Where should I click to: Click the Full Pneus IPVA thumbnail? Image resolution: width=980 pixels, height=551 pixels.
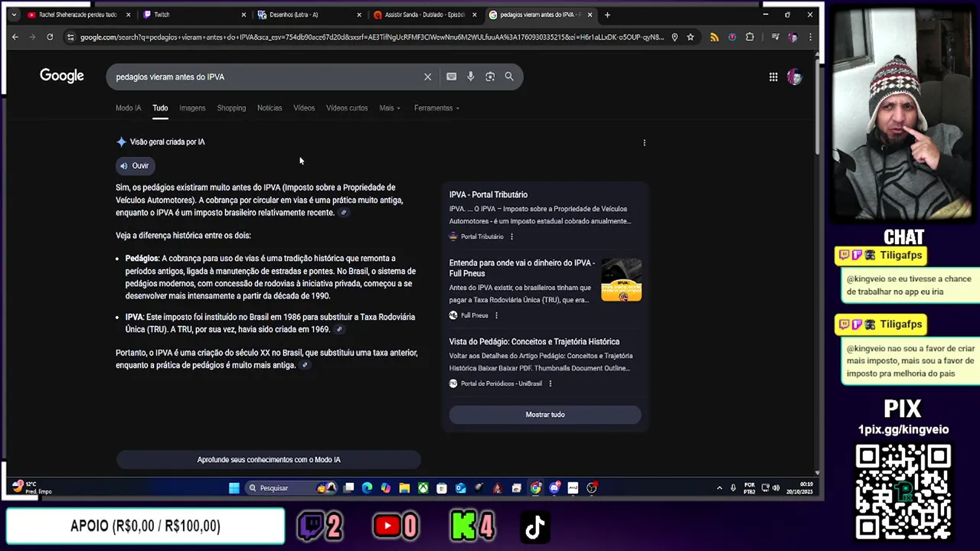point(621,279)
